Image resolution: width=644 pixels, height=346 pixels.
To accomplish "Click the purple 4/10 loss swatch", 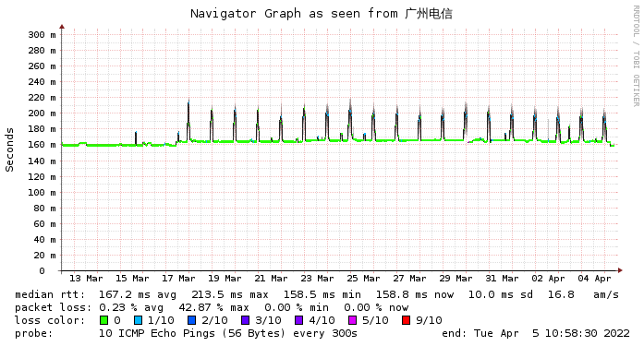I will 299,320.
